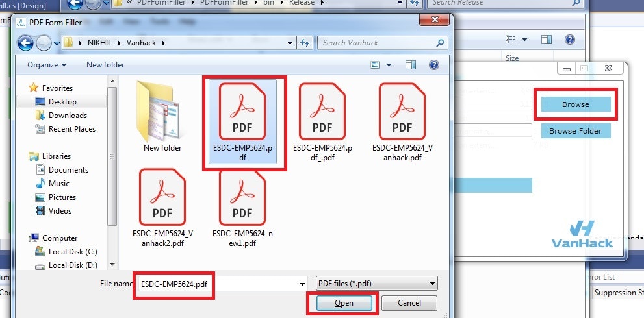Open the Documents library
The image size is (644, 318).
[68, 169]
